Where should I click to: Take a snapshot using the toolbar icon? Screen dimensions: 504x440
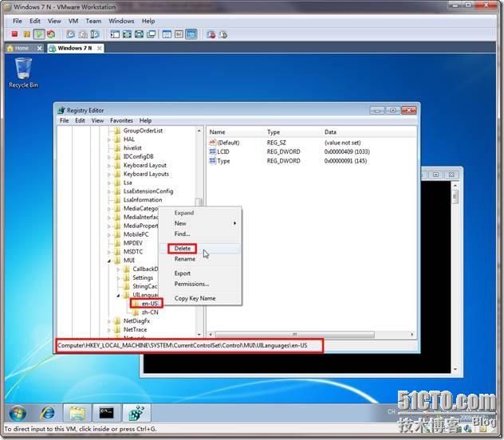70,34
